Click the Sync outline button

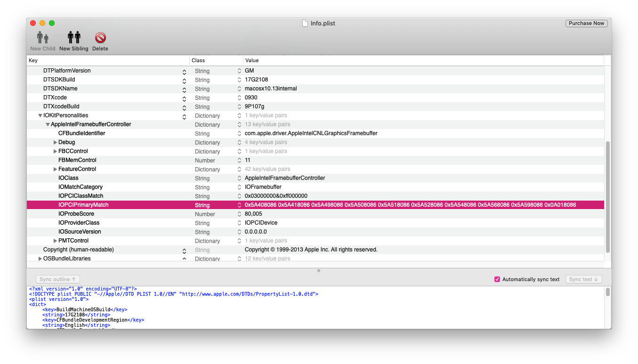(58, 279)
